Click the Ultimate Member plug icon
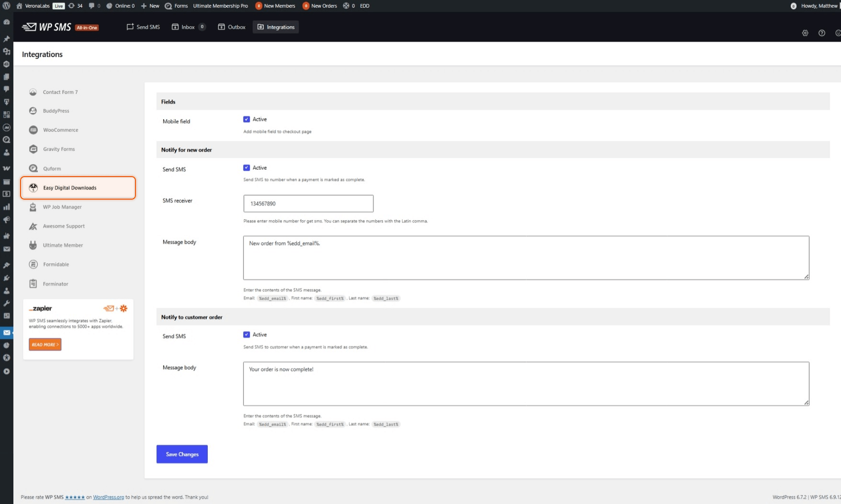 [33, 245]
